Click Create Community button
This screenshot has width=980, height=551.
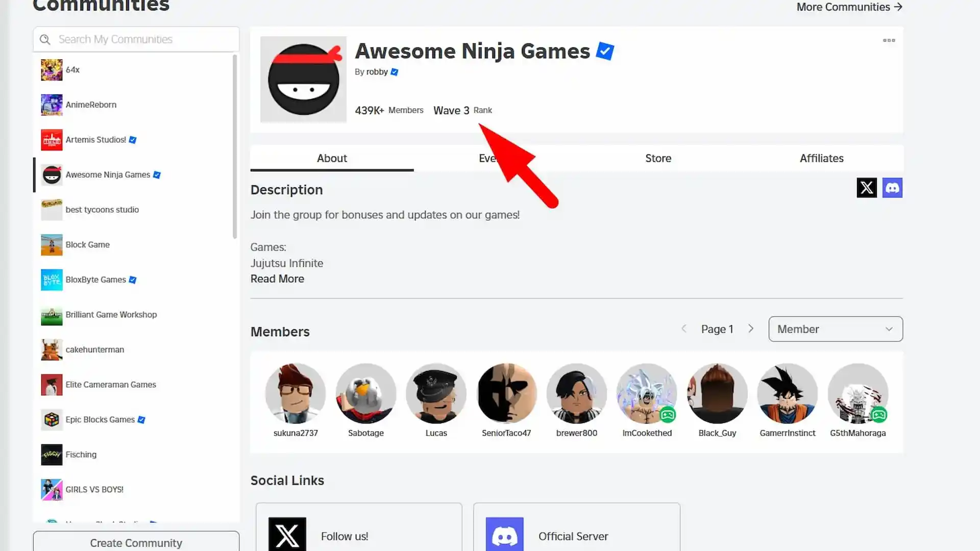point(136,542)
